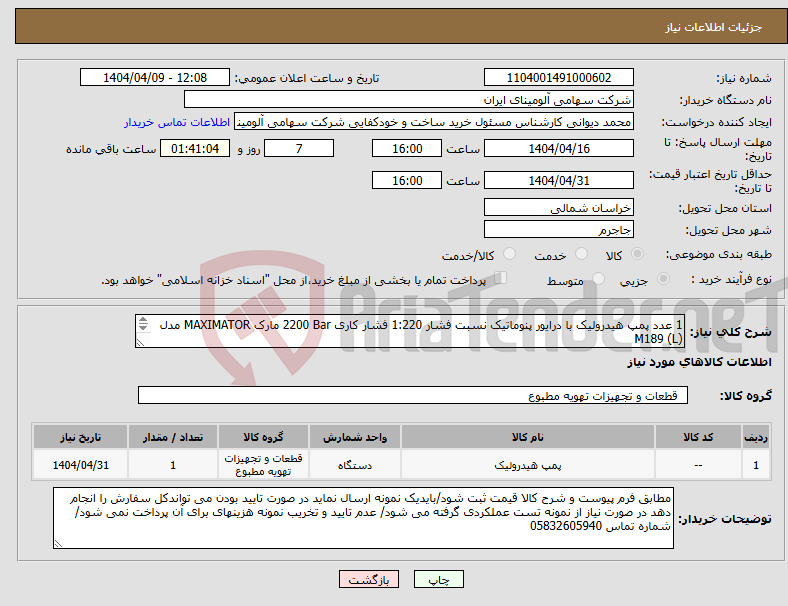Click the buyer notes text area
This screenshot has height=606, width=788.
pyautogui.click(x=363, y=518)
